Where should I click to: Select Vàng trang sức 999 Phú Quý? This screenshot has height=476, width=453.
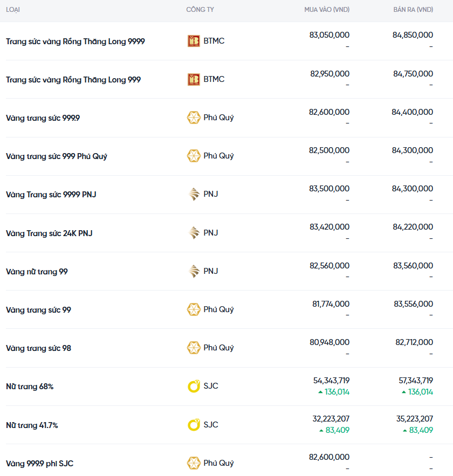[x=57, y=156]
